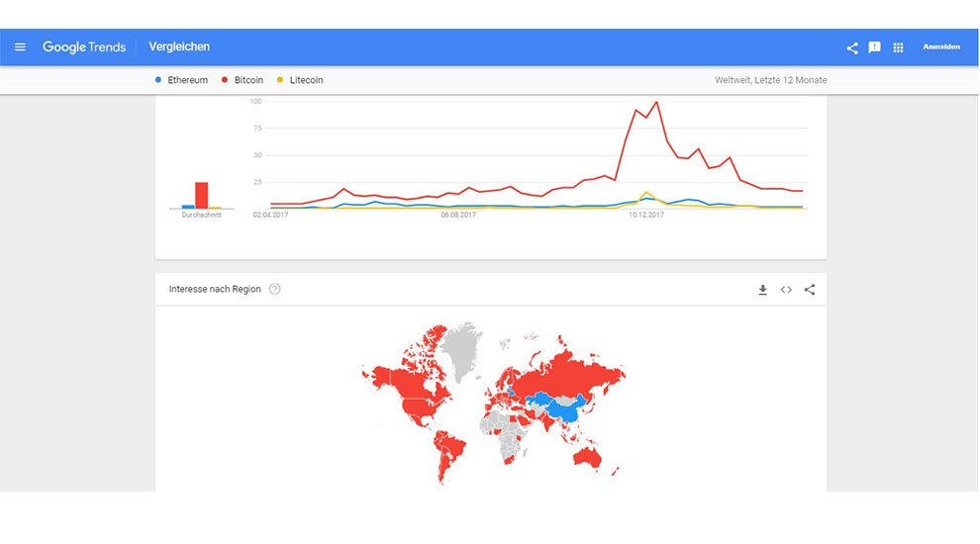Click the blue Ethereum color dot
980x544 pixels.
[x=158, y=79]
